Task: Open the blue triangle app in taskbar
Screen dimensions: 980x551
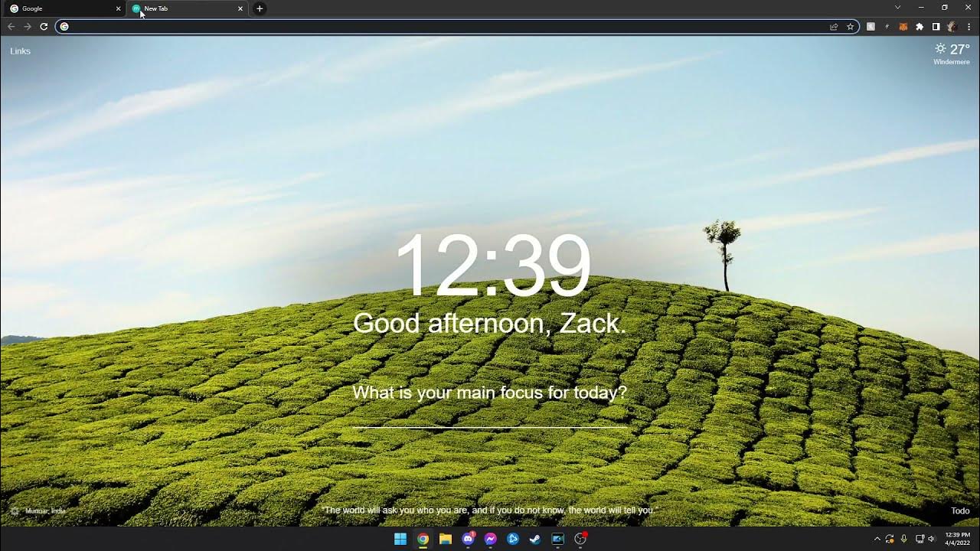Action: (x=513, y=539)
